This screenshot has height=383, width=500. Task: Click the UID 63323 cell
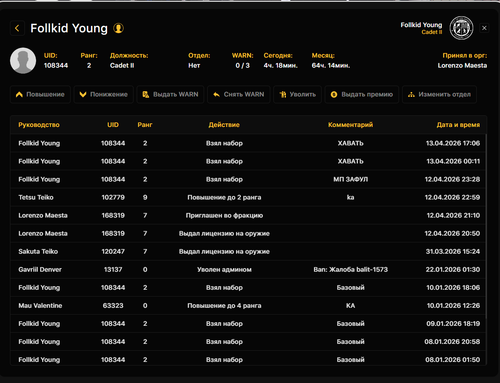click(113, 305)
